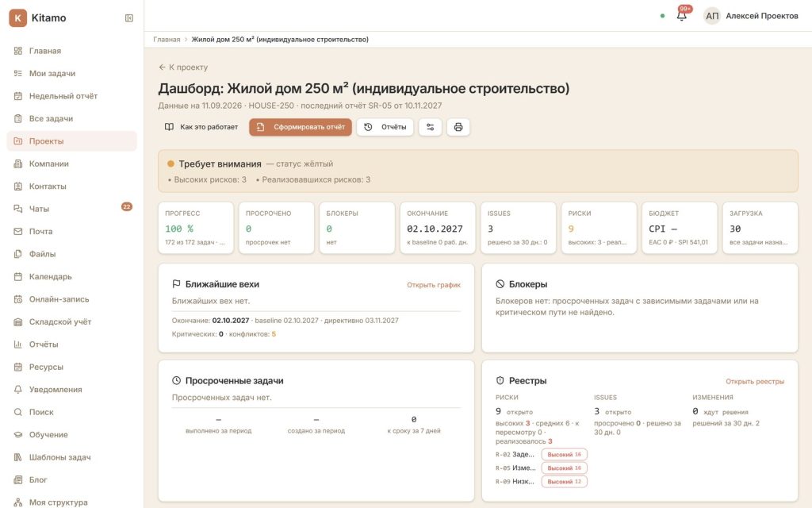Click the Kitamo logo icon
812x508 pixels.
17,17
